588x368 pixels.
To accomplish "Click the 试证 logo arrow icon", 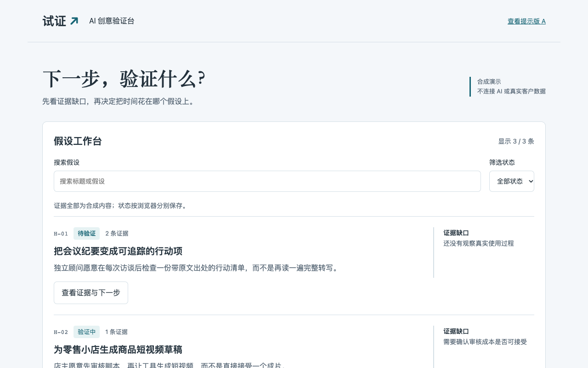I will tap(74, 21).
